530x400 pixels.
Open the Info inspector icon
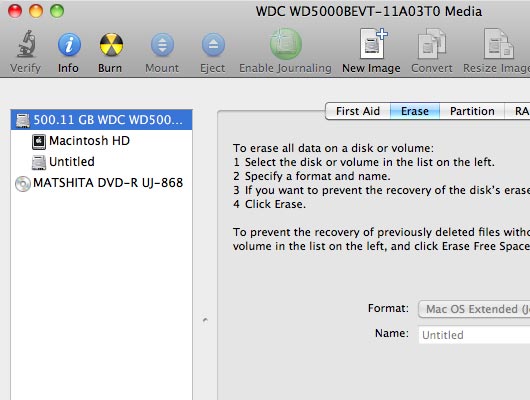pos(69,44)
